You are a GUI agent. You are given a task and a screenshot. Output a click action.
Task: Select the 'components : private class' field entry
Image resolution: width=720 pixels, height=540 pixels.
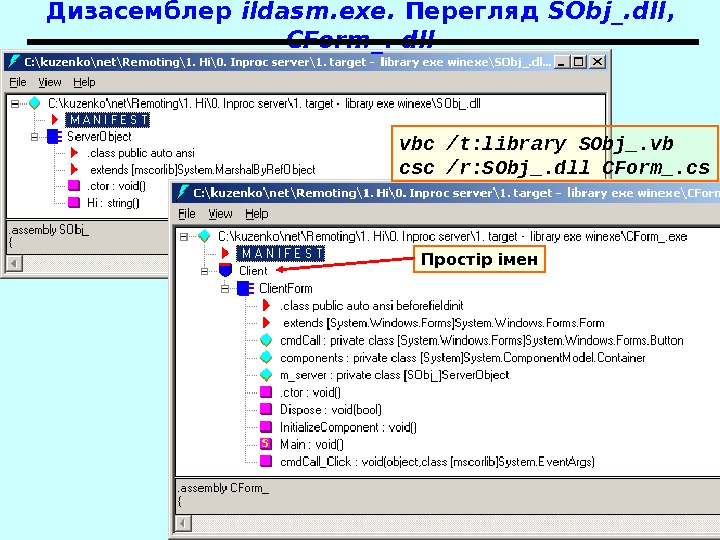[x=462, y=358]
